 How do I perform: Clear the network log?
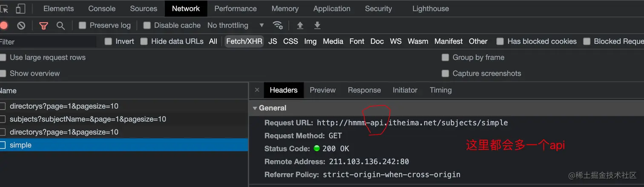click(x=21, y=26)
